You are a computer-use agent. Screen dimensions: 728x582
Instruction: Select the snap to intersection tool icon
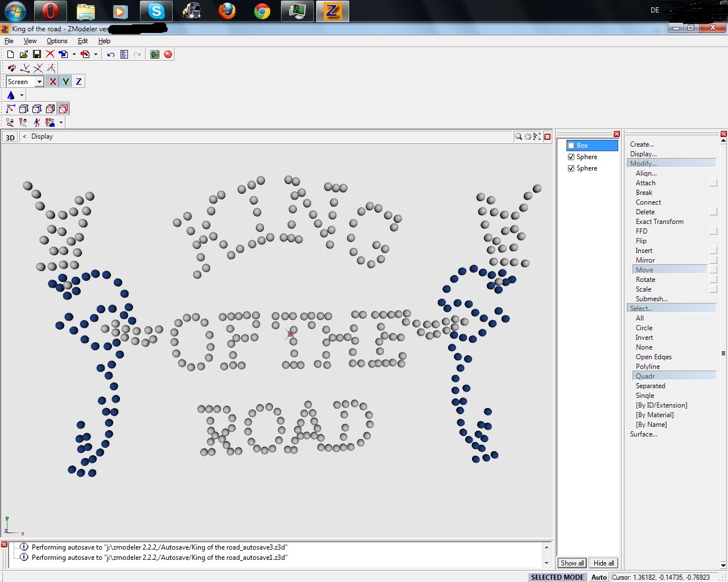point(38,68)
